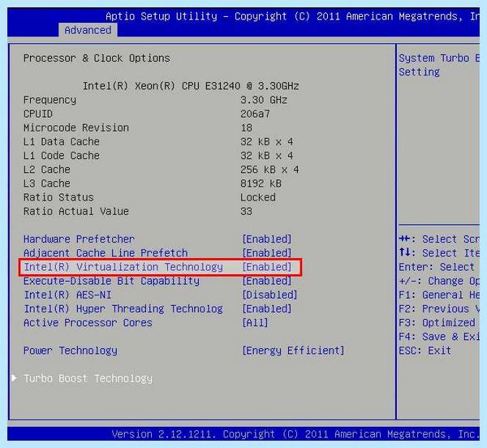Change Active Processor Cores [All] value
Image resolution: width=487 pixels, height=448 pixels.
tap(255, 323)
